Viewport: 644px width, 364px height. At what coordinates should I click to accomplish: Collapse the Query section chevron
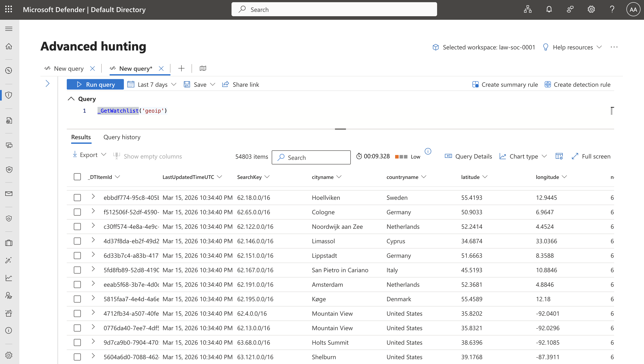71,99
